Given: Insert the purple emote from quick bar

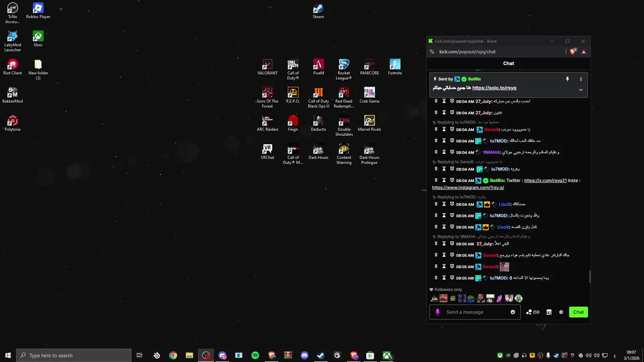Looking at the screenshot, I should click(499, 299).
